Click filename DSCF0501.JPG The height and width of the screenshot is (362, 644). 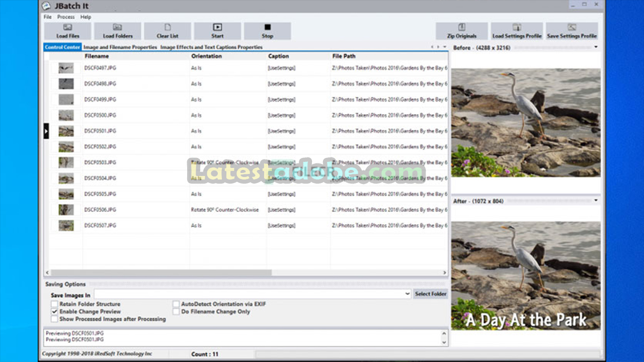(100, 131)
